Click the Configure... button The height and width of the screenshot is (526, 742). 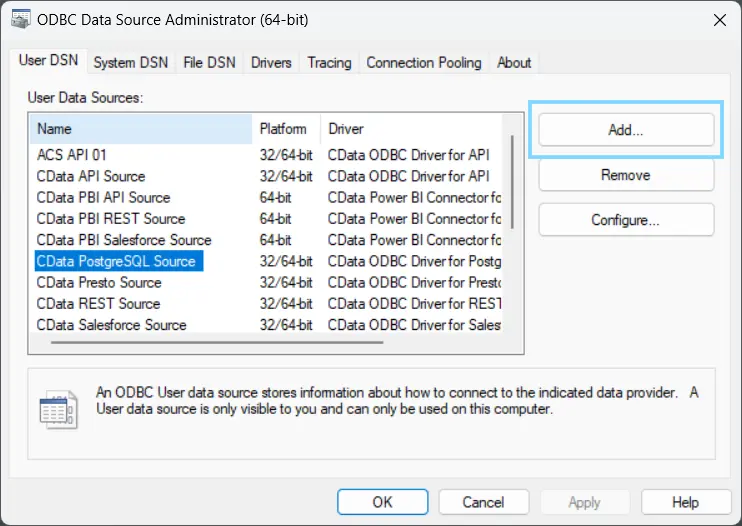coord(626,220)
